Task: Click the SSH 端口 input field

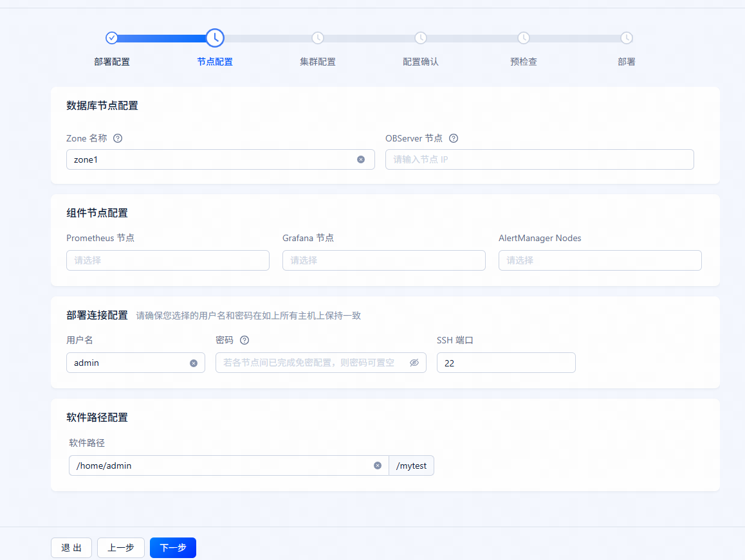Action: (506, 363)
